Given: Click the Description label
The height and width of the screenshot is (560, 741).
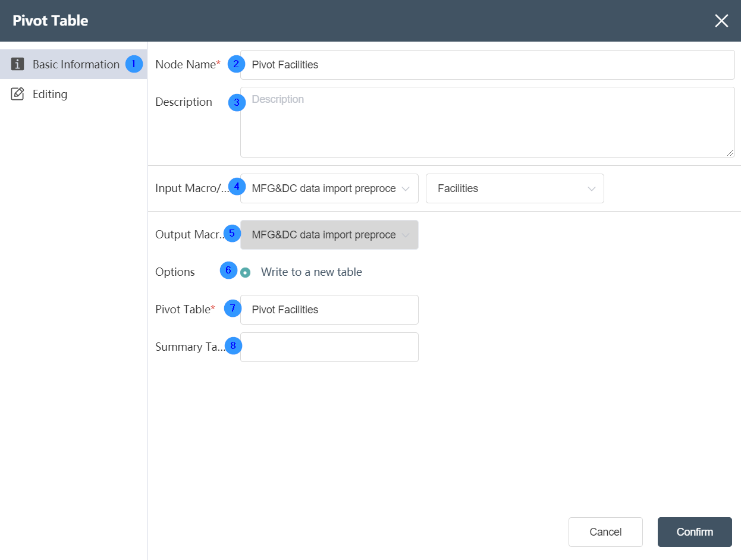Looking at the screenshot, I should click(x=184, y=102).
